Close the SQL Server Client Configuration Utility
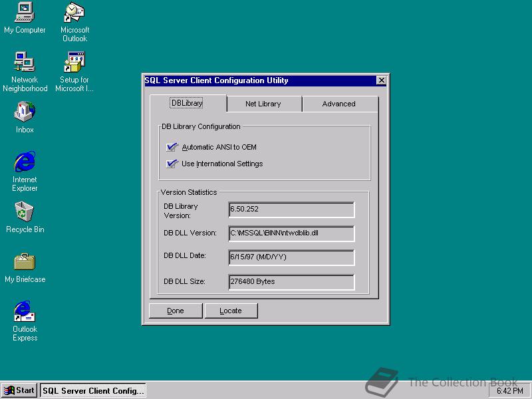This screenshot has height=399, width=532. [381, 80]
